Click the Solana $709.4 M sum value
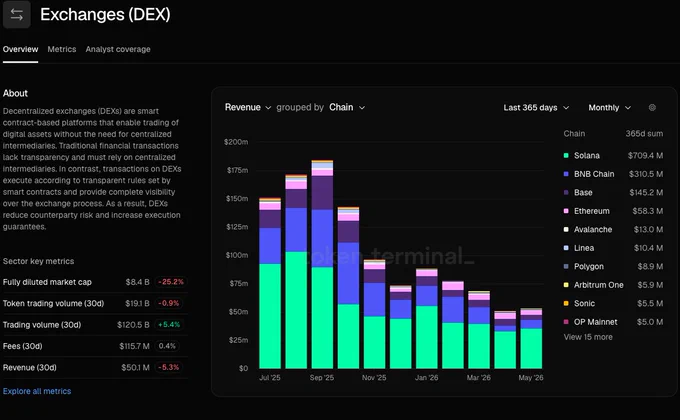Viewport: 680px width, 420px height. tap(645, 155)
